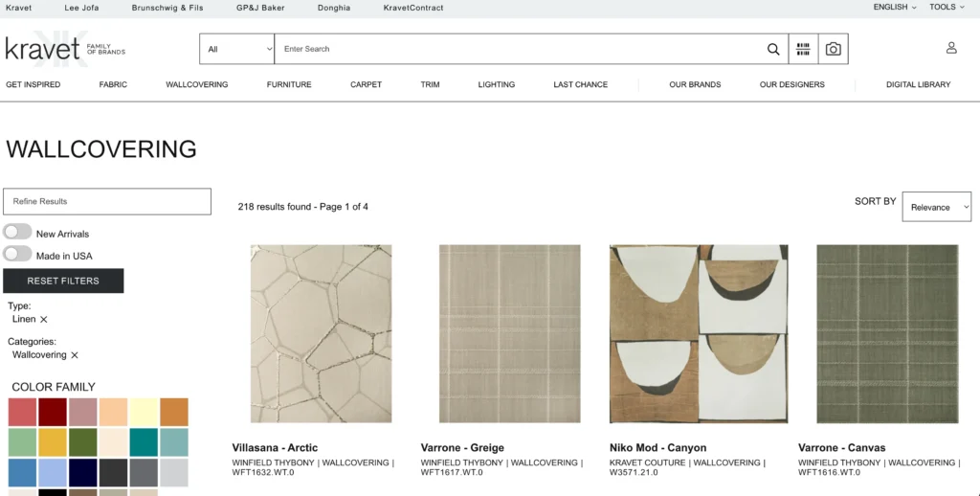Open the Villasana - Arctic product title
980x496 pixels.
pos(275,448)
